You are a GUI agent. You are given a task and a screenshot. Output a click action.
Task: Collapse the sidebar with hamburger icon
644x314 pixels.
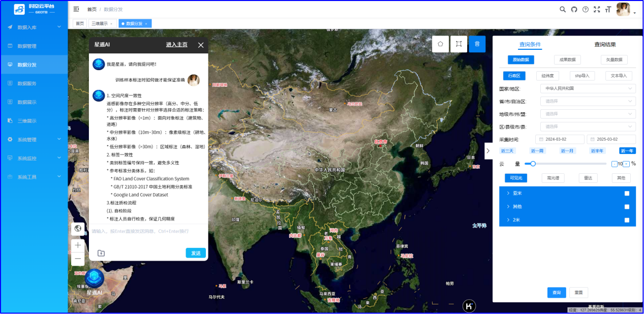coord(76,9)
